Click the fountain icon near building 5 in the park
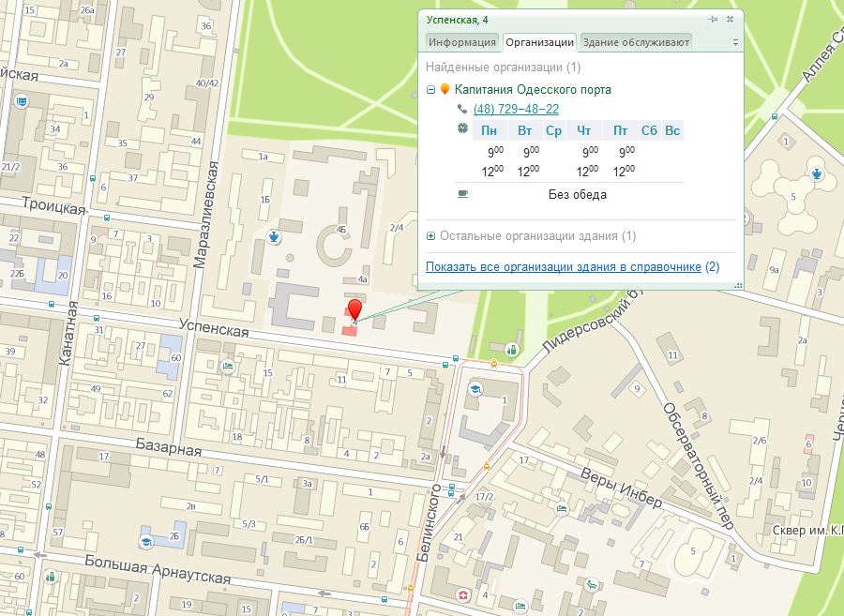The height and width of the screenshot is (616, 844). (x=817, y=173)
